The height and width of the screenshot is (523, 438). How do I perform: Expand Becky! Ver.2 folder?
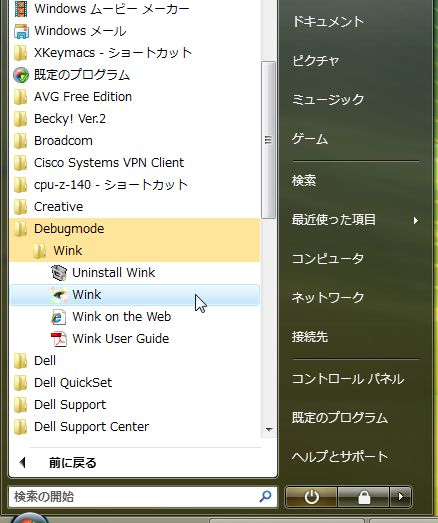[x=135, y=119]
